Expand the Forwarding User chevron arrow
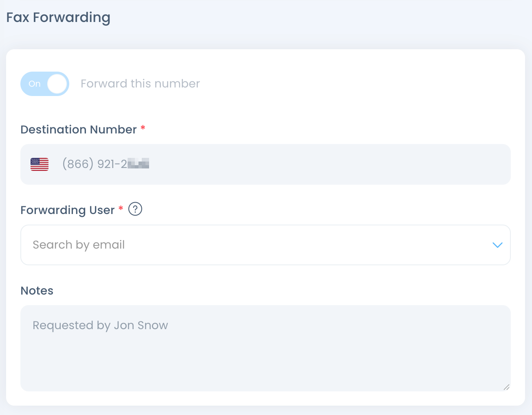Screen dimensions: 532x415 [497, 245]
